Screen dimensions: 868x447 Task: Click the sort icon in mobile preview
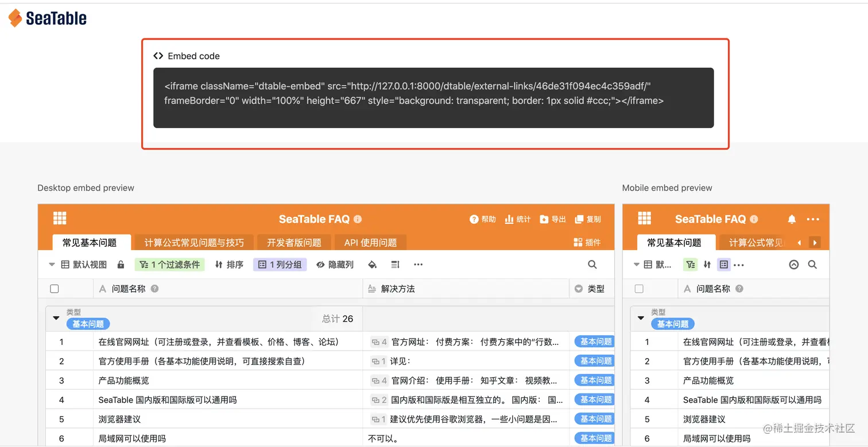(x=707, y=265)
